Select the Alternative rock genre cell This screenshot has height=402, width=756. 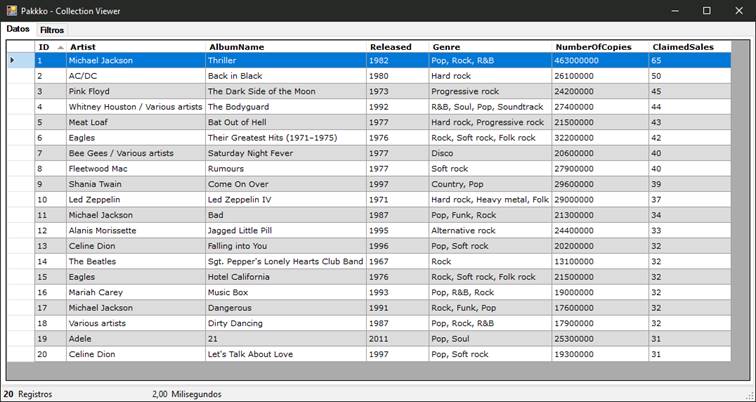coord(490,230)
